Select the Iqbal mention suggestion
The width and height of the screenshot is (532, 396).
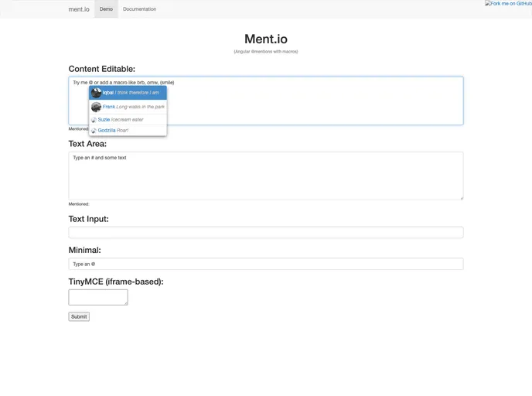click(x=128, y=93)
